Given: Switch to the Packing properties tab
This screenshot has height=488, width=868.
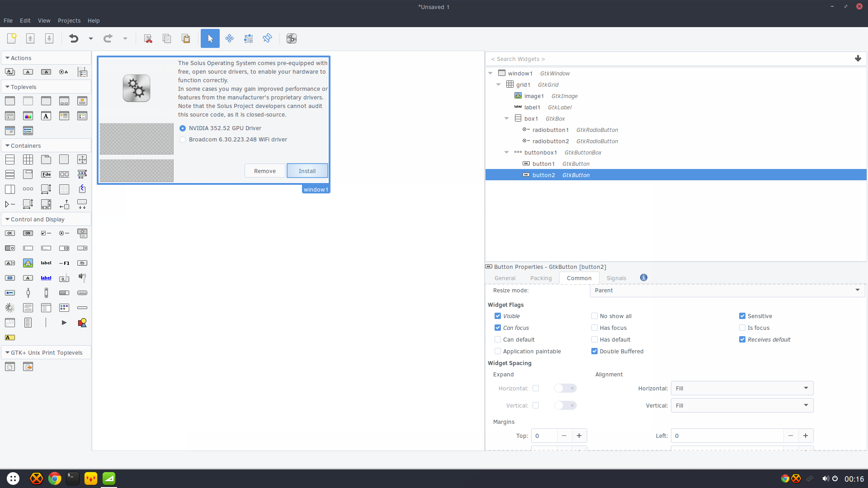Looking at the screenshot, I should pos(541,278).
